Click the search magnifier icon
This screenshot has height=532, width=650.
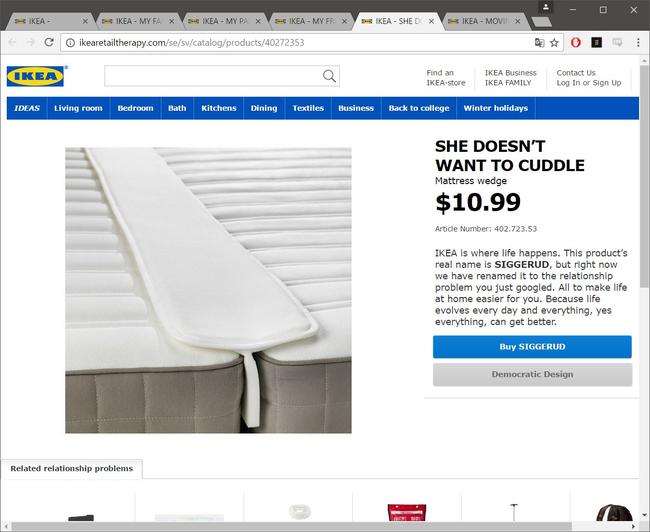[x=329, y=76]
